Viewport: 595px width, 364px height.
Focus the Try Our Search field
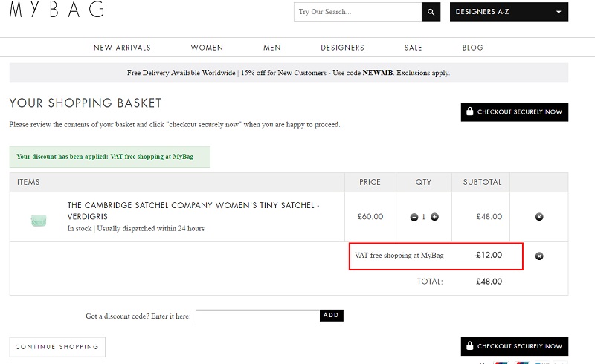click(358, 12)
